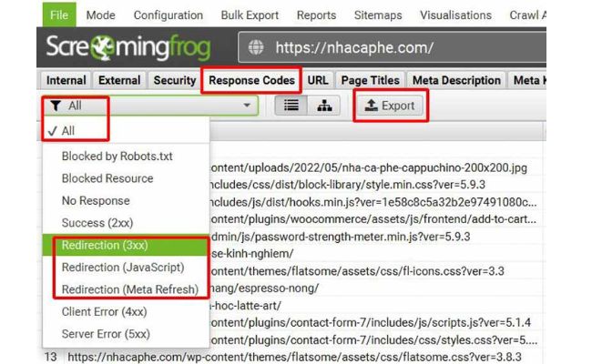The image size is (592, 364).
Task: Open the filter dropdown arrow
Action: click(x=246, y=106)
